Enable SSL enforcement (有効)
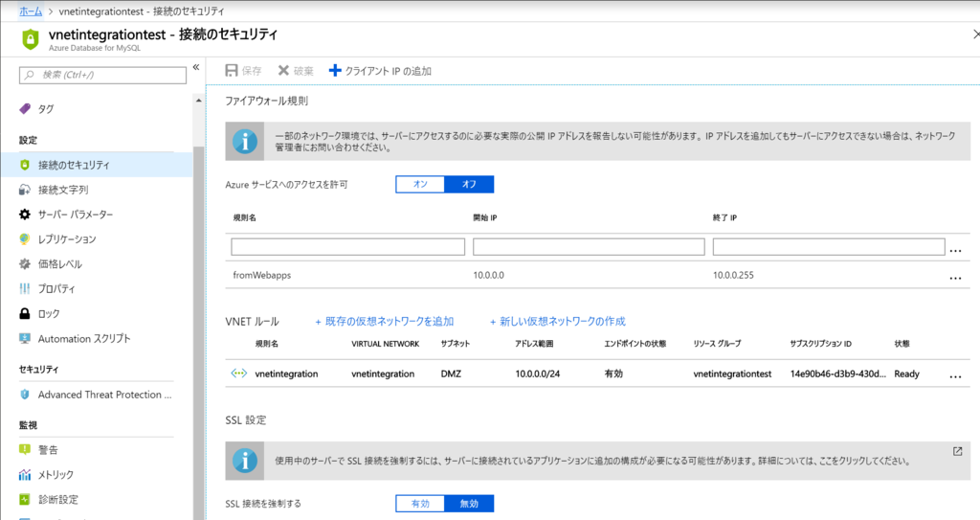 tap(420, 503)
